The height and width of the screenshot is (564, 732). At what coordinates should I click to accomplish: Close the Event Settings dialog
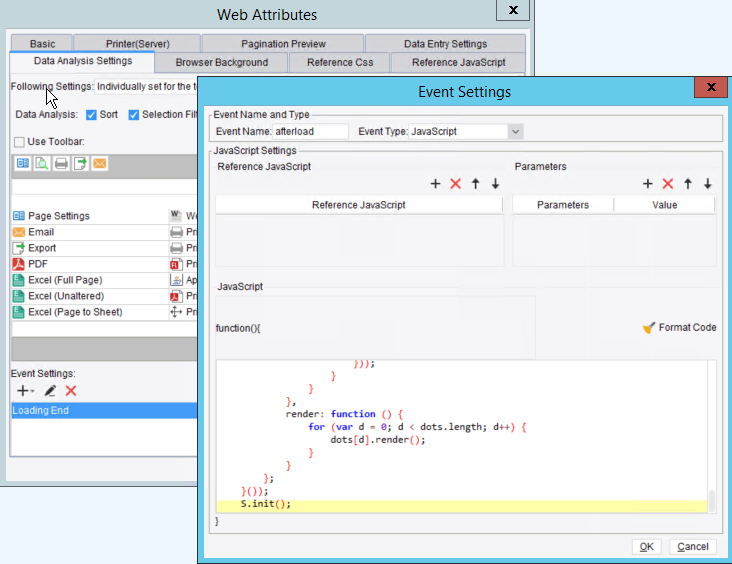[x=711, y=87]
